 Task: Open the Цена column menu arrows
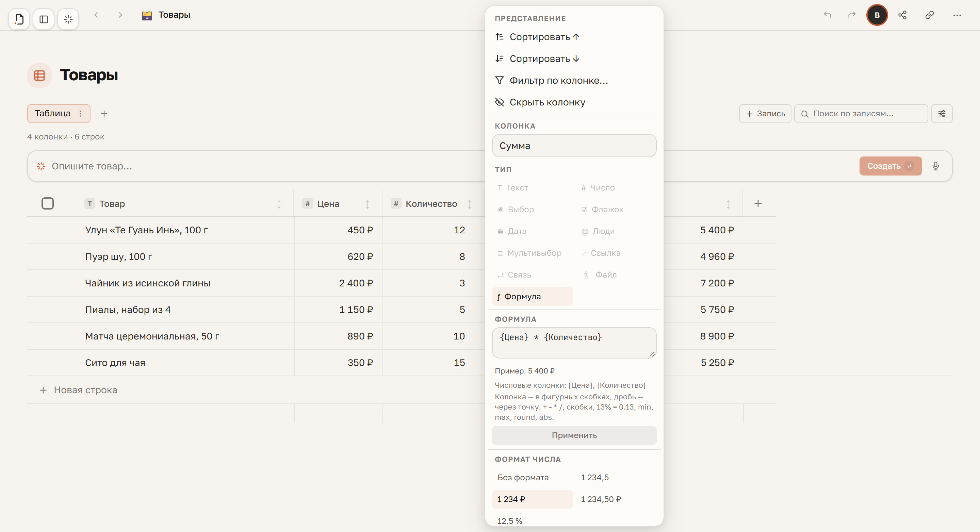pos(367,204)
